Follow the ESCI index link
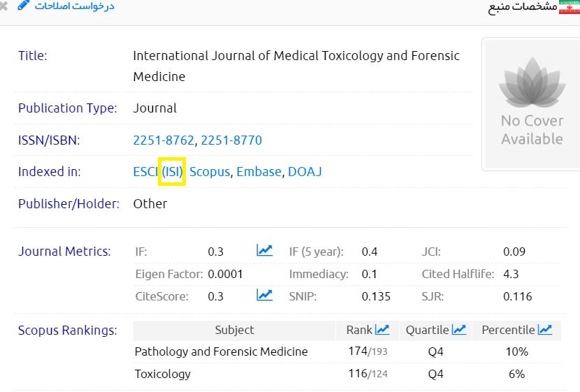 pos(145,171)
